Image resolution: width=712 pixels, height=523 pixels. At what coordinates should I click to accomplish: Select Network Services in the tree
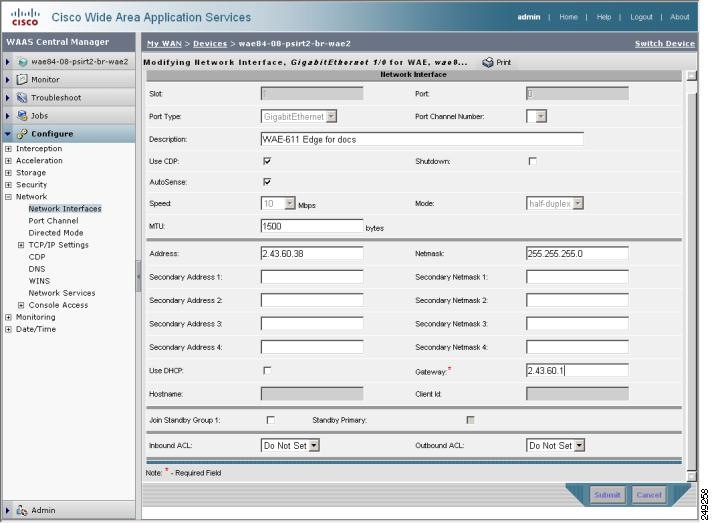click(x=62, y=293)
